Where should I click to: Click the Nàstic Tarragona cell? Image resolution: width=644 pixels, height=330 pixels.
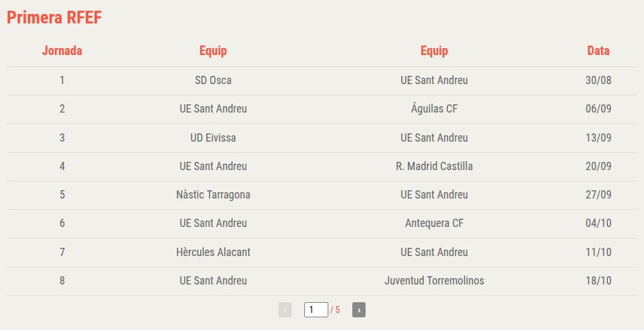[213, 195]
